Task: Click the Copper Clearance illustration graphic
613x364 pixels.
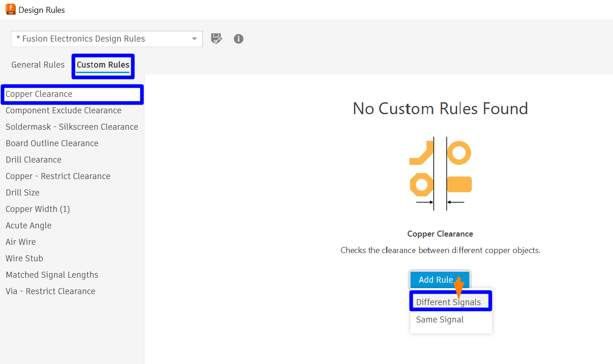Action: point(440,174)
